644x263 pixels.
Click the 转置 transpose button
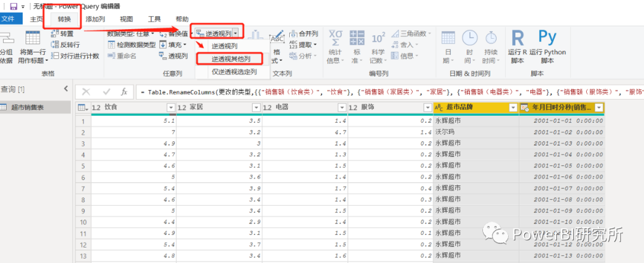pos(62,33)
